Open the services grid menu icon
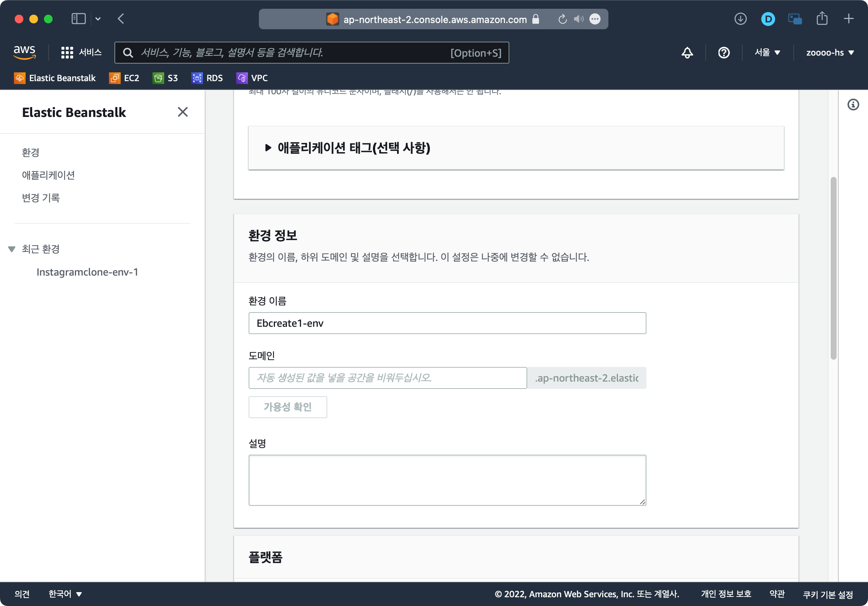Viewport: 868px width, 606px height. point(67,53)
